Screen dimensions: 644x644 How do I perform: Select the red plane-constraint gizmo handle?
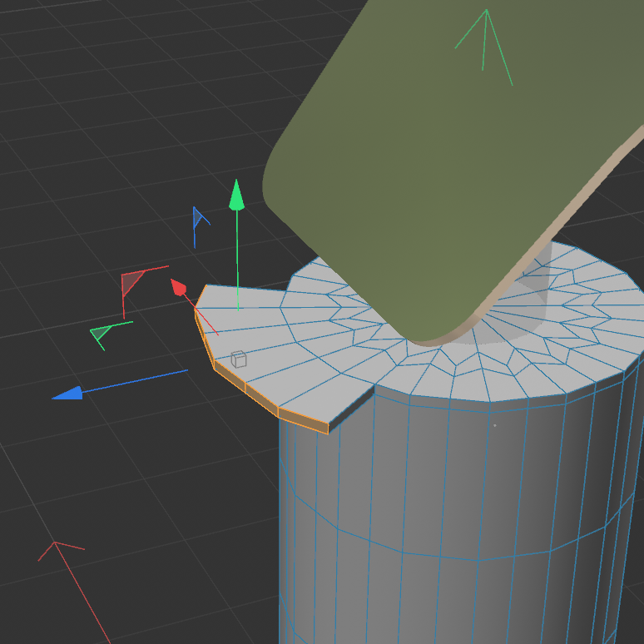[x=132, y=282]
